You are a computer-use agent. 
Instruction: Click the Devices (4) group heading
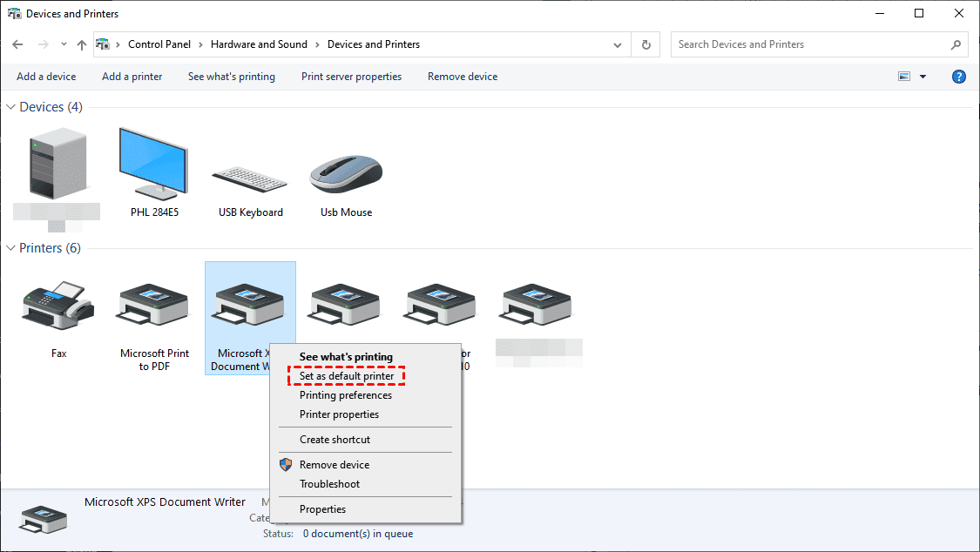[x=51, y=107]
